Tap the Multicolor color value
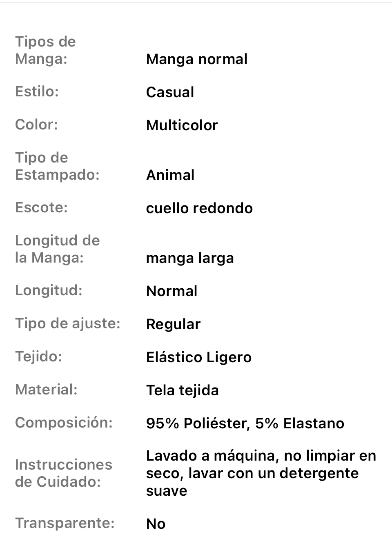 tap(182, 125)
